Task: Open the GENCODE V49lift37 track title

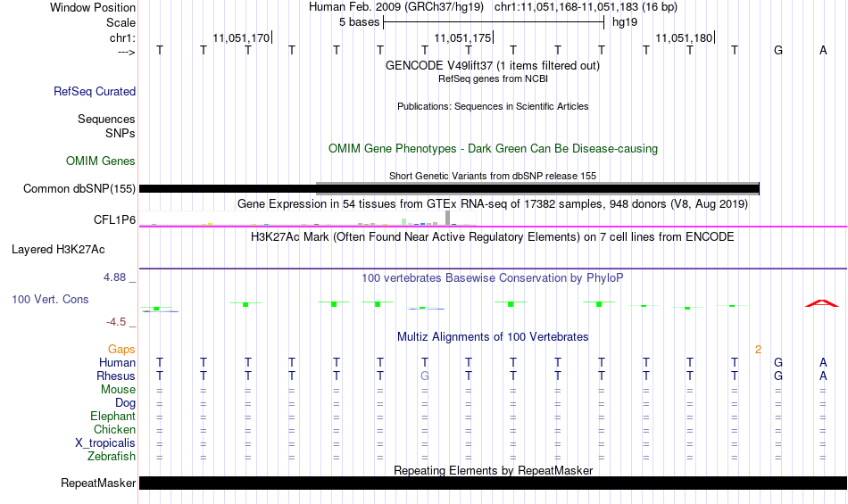Action: tap(493, 65)
